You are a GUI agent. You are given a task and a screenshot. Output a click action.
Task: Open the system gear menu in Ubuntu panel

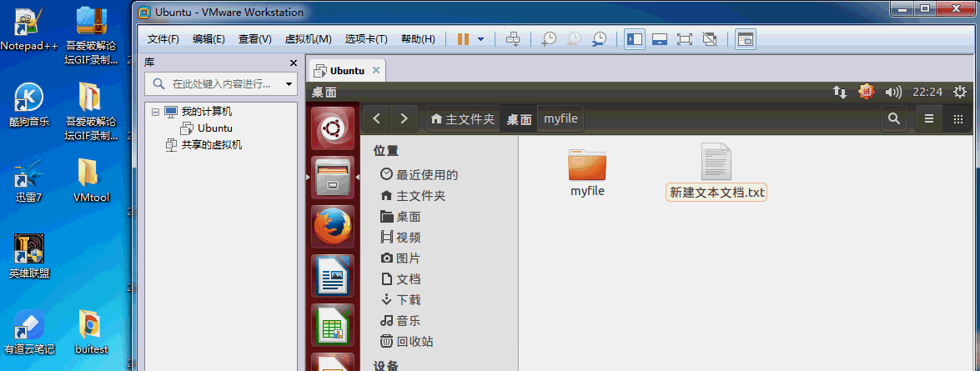pyautogui.click(x=960, y=92)
